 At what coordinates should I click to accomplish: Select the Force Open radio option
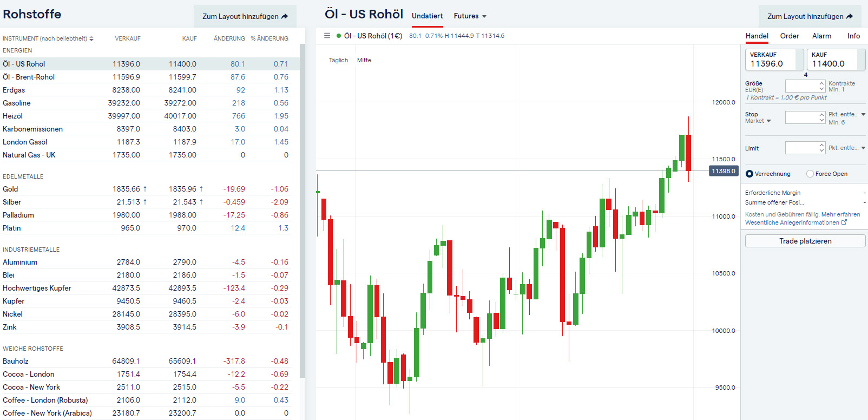(x=810, y=174)
